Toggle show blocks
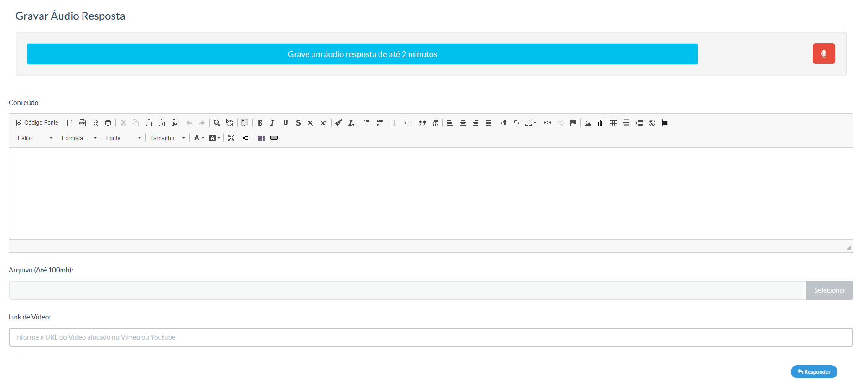Screen dimensions: 868x387 click(246, 138)
